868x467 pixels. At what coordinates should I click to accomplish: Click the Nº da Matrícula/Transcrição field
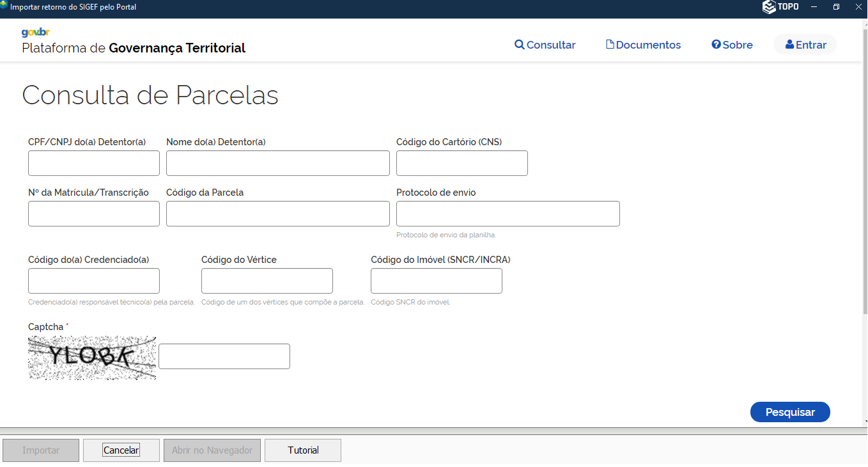point(94,214)
